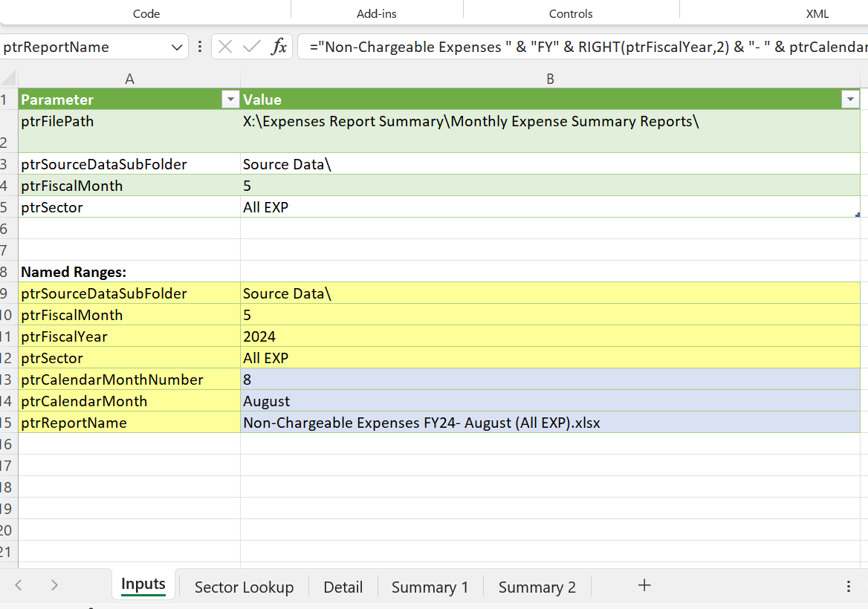The image size is (868, 609).
Task: Click the New Sheet plus icon
Action: (644, 587)
